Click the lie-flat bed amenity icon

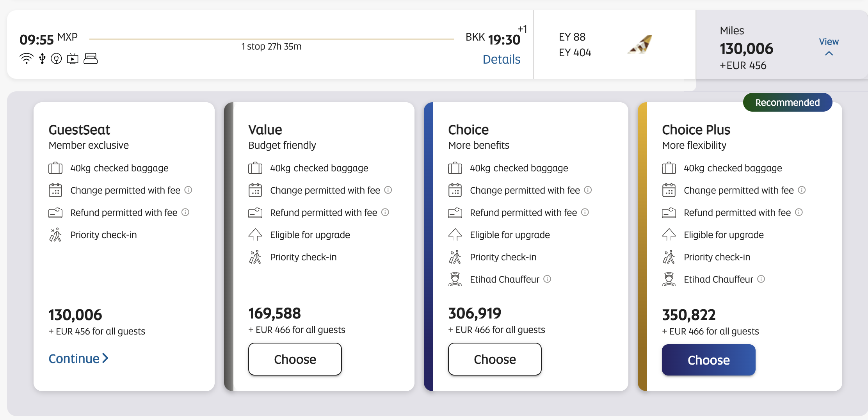pyautogui.click(x=91, y=59)
